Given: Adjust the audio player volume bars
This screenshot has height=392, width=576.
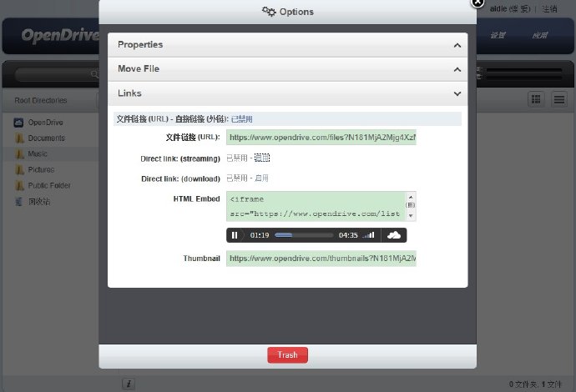Looking at the screenshot, I should (368, 235).
